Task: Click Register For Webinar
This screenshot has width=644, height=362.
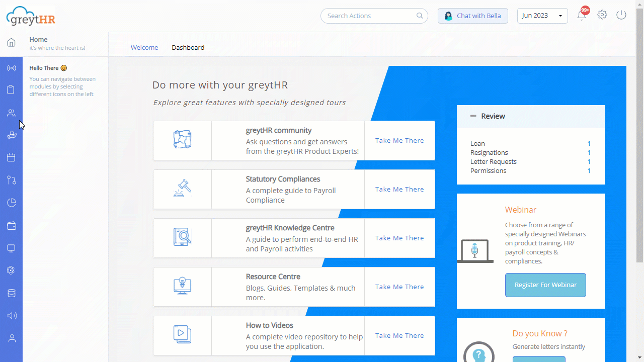Action: 545,285
